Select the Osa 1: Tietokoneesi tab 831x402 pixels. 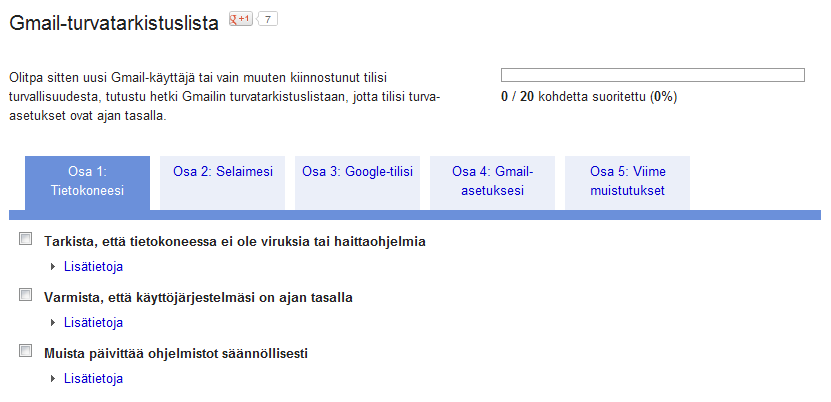[x=87, y=181]
